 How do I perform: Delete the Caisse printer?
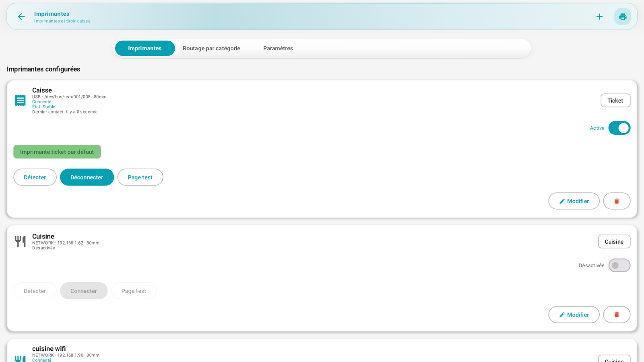[617, 201]
